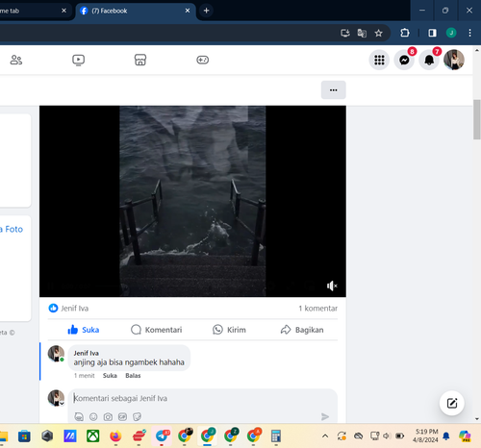Play the dark ocean stairs video
This screenshot has height=448, width=481.
point(192,201)
